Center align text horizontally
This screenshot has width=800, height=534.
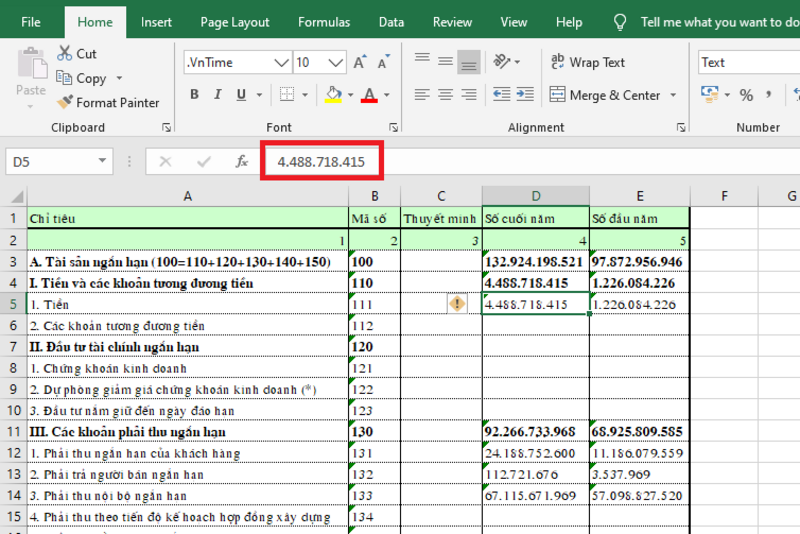pos(445,95)
